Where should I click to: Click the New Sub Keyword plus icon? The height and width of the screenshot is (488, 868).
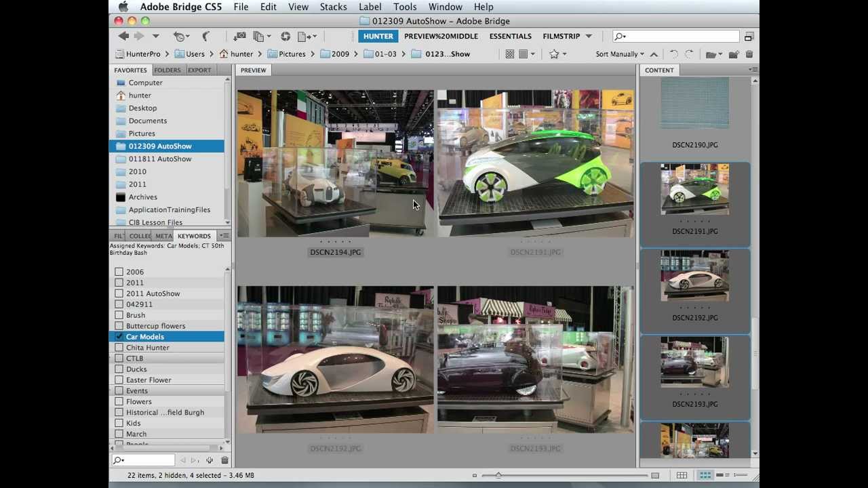click(210, 460)
